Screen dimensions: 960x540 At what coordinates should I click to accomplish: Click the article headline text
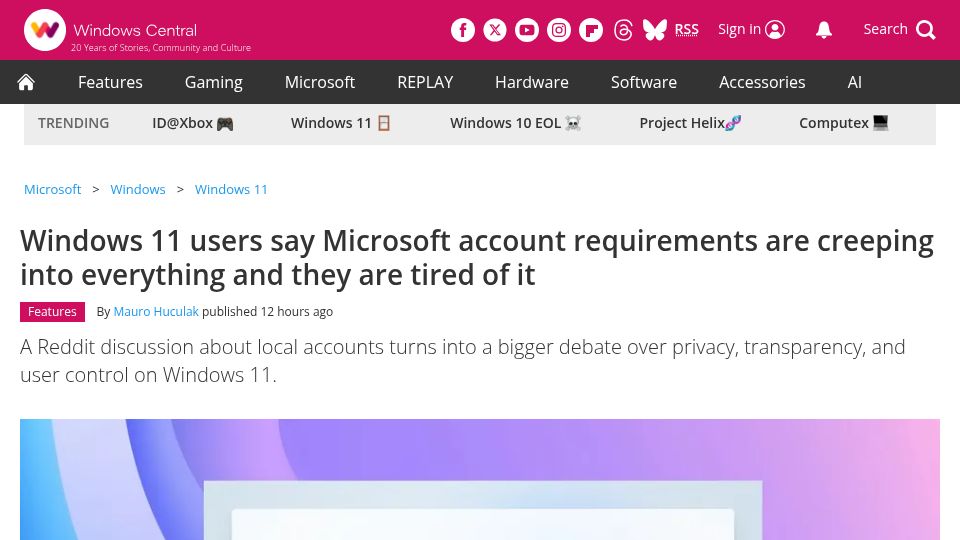click(x=477, y=258)
